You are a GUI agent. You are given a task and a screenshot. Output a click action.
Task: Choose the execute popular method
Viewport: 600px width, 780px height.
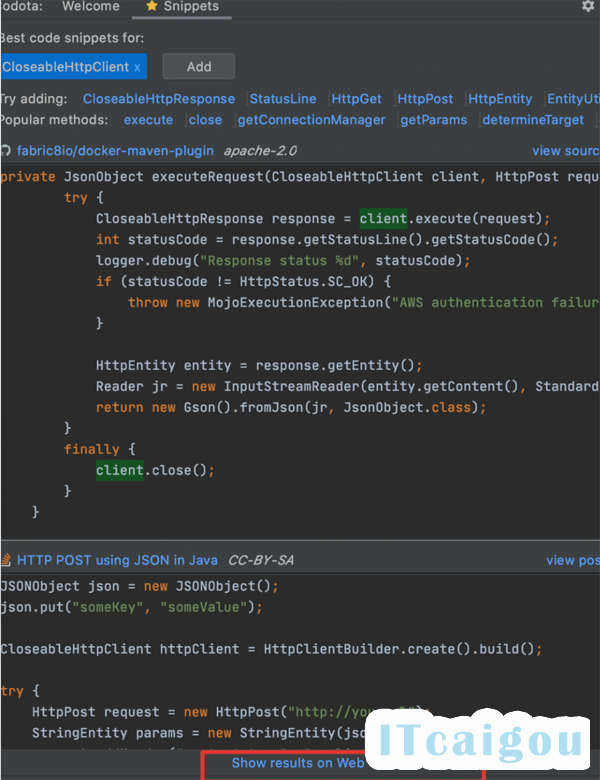(x=148, y=120)
